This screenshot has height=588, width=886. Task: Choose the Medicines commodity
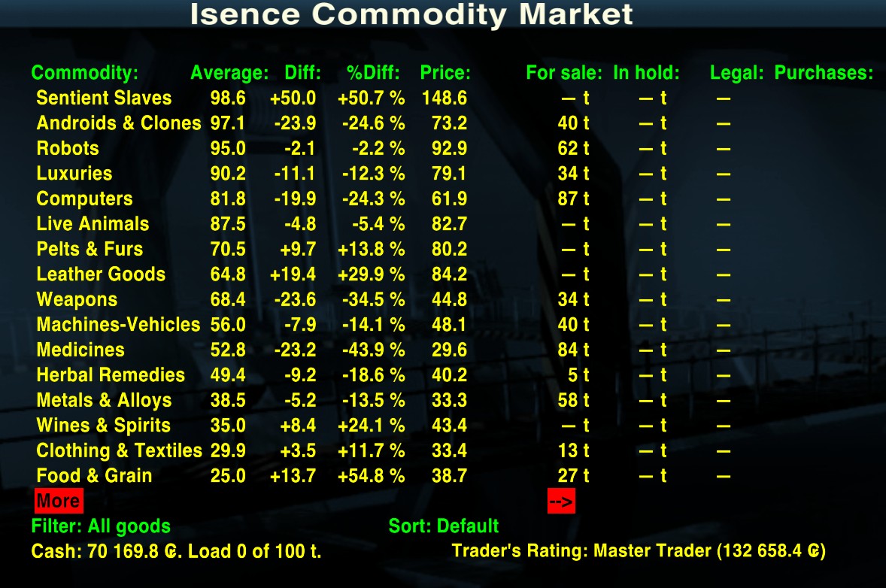tap(80, 350)
